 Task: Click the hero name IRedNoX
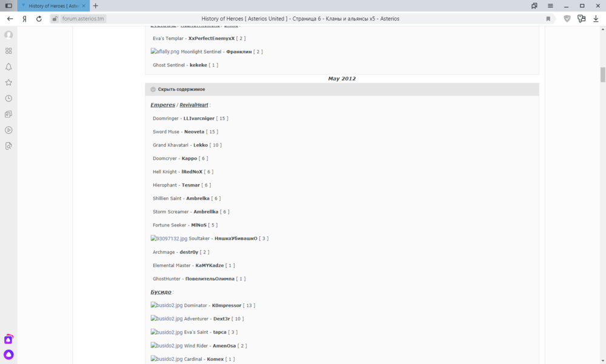tap(192, 171)
